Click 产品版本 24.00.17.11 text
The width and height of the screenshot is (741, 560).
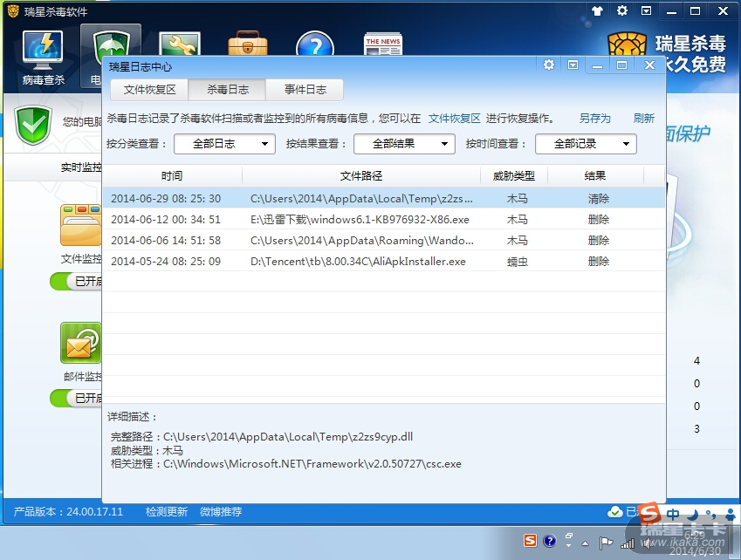[68, 512]
